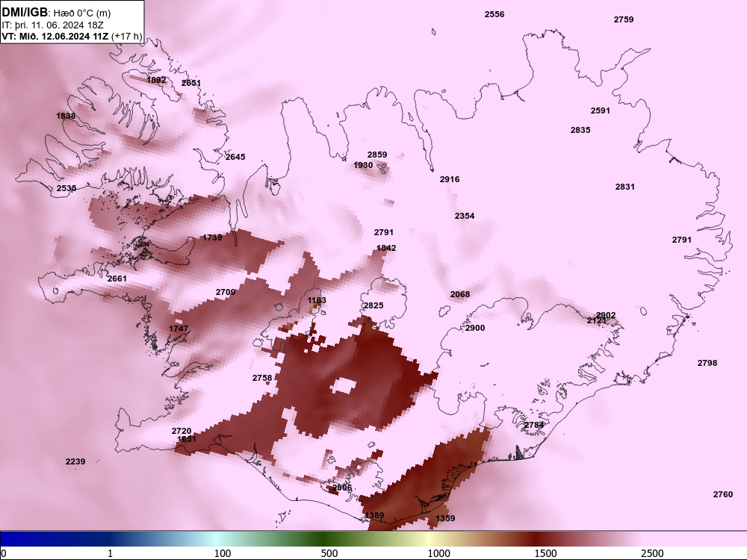Click the 2645 height label
The width and height of the screenshot is (747, 560).
(235, 157)
